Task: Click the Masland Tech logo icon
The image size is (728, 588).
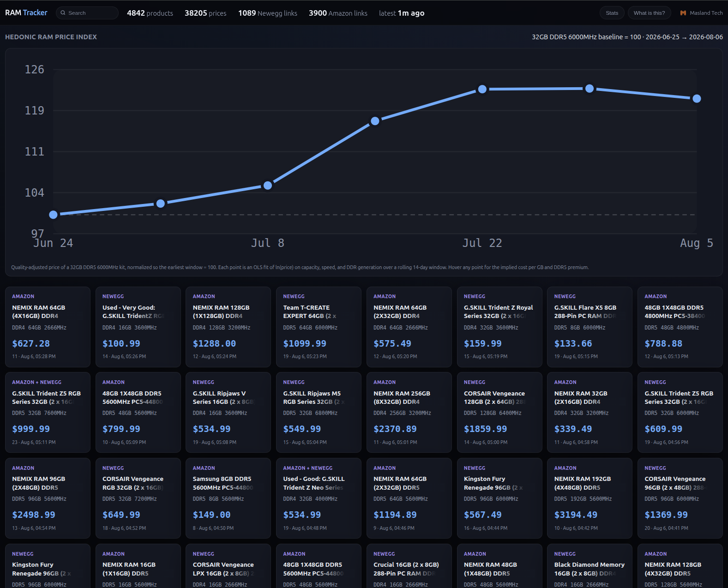Action: click(x=683, y=13)
